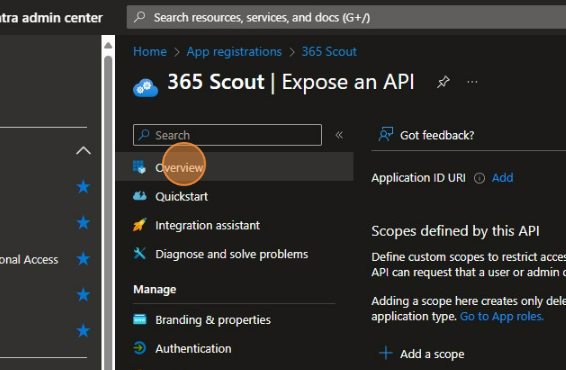566x370 pixels.
Task: Click the Quickstart cloud icon
Action: (x=140, y=196)
